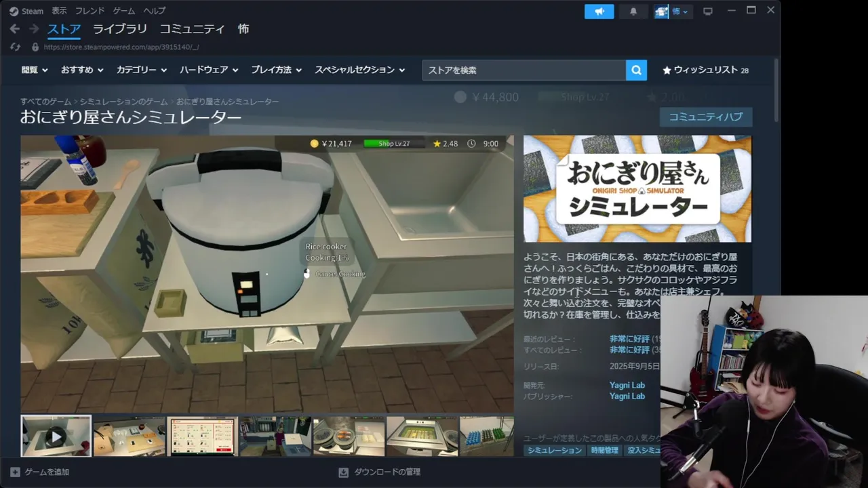Open the ゲーム menu
The width and height of the screenshot is (868, 488).
point(124,11)
